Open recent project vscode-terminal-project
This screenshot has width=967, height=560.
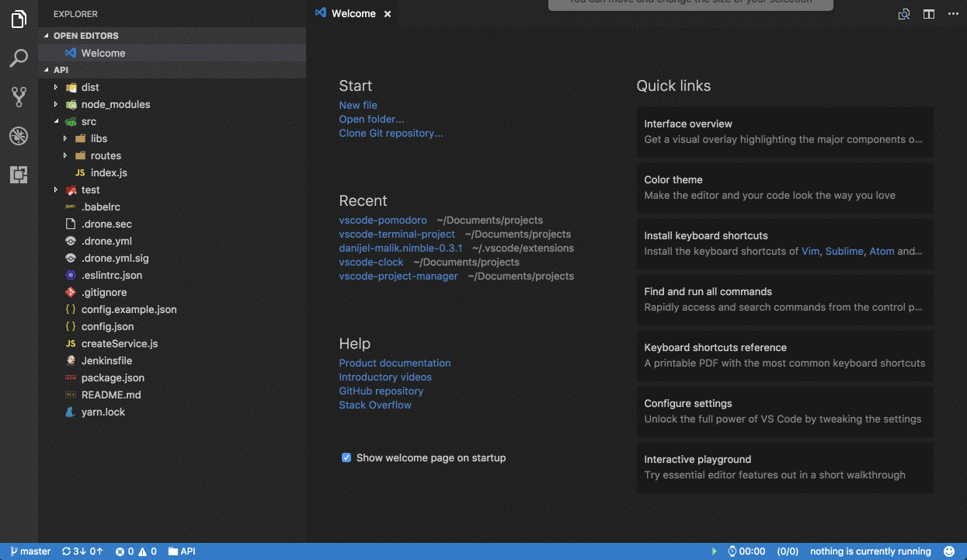[x=397, y=234]
